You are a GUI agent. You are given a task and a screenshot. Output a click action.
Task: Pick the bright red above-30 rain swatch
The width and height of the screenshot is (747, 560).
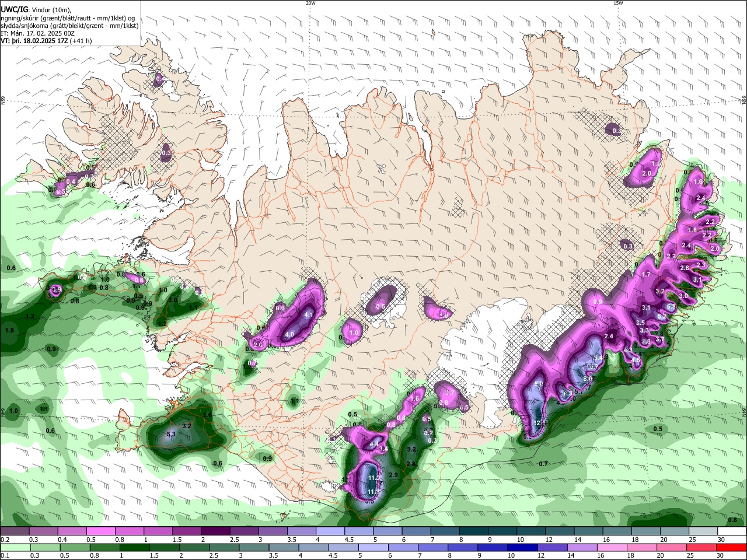pyautogui.click(x=731, y=547)
